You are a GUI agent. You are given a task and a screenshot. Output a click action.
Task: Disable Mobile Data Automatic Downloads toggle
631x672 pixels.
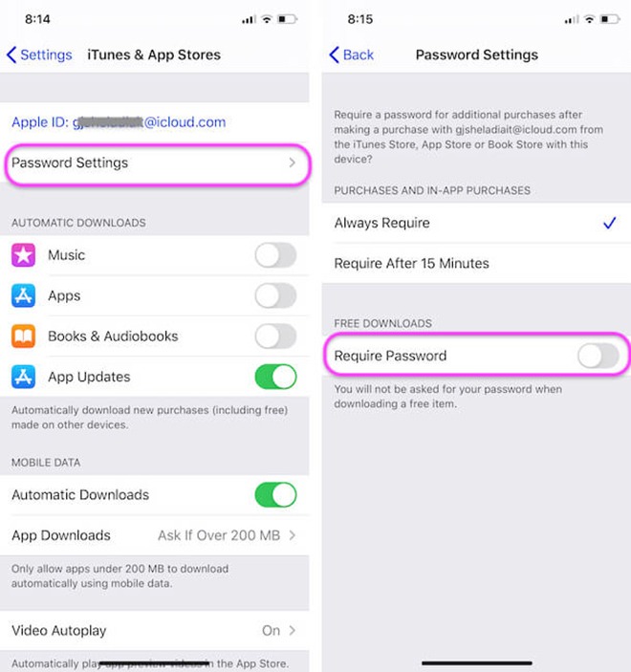click(x=275, y=495)
